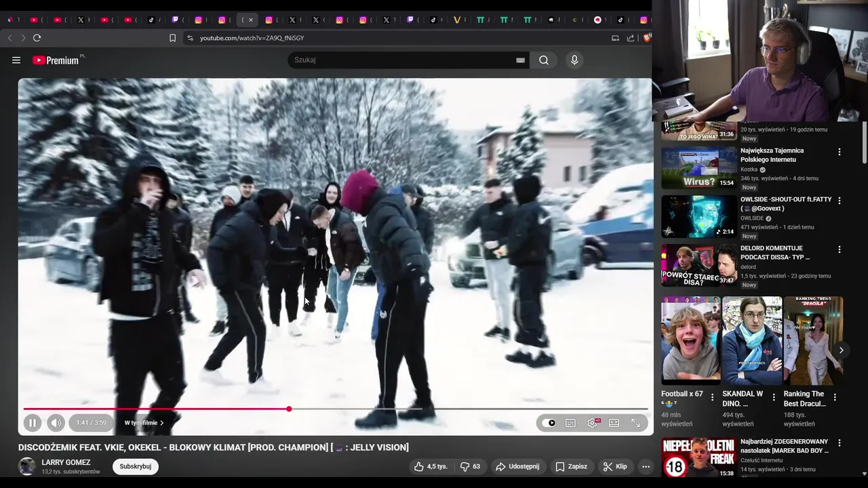Reload the page in browser toolbar

click(x=37, y=38)
